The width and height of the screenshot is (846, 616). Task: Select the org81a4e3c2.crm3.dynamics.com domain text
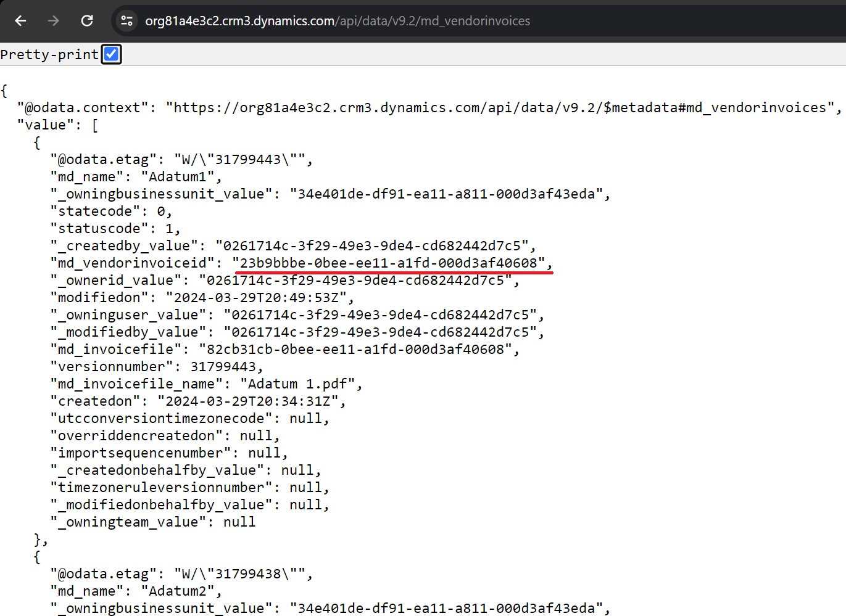tap(238, 20)
